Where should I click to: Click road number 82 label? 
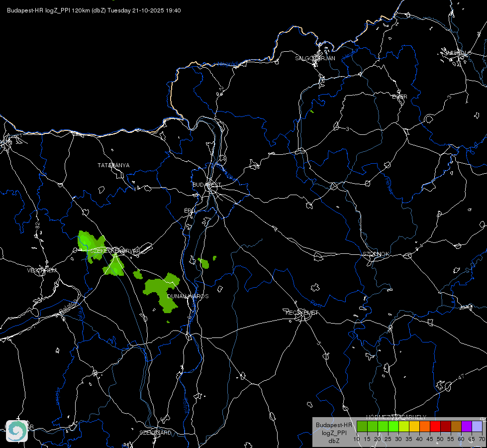(x=38, y=225)
